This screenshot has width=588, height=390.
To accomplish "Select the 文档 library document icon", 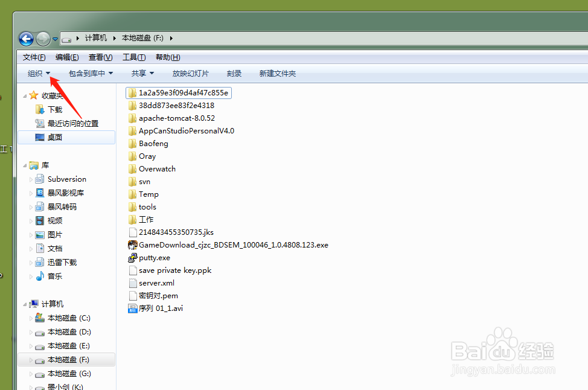I will point(40,248).
